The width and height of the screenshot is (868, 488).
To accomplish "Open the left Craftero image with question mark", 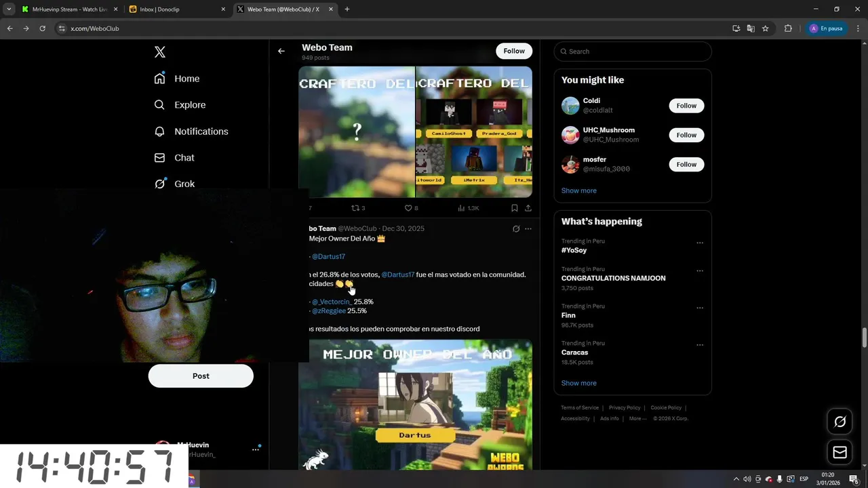I will point(357,132).
